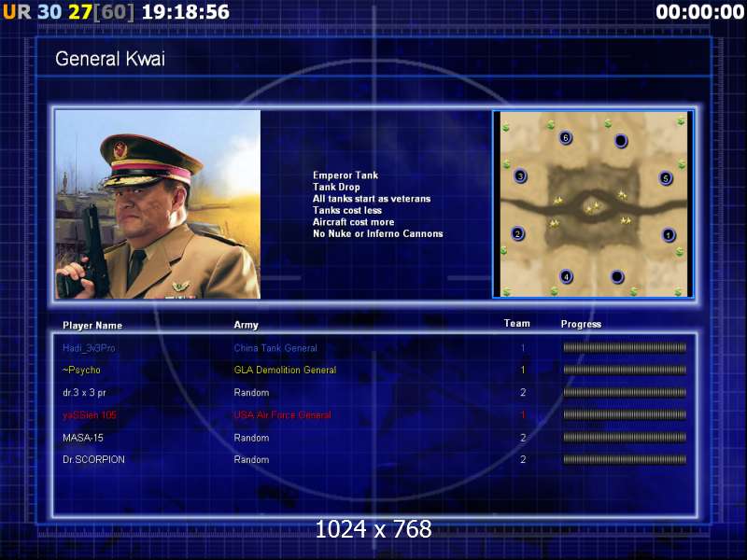The image size is (747, 560).
Task: Click the supply icon just above position 3
Action: (x=507, y=164)
